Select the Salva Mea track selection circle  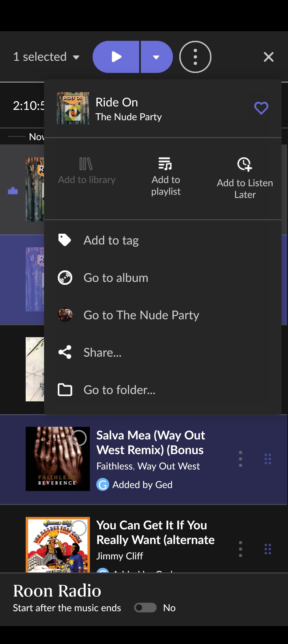78,438
